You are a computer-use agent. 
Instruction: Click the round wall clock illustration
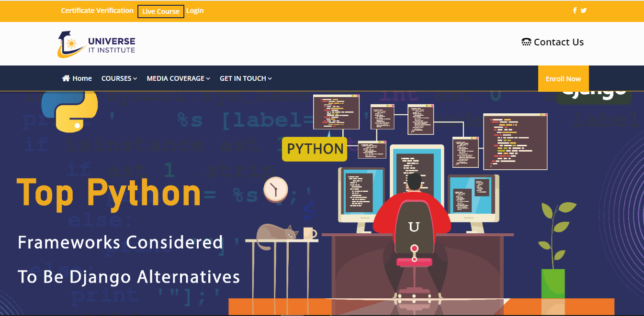pyautogui.click(x=275, y=188)
